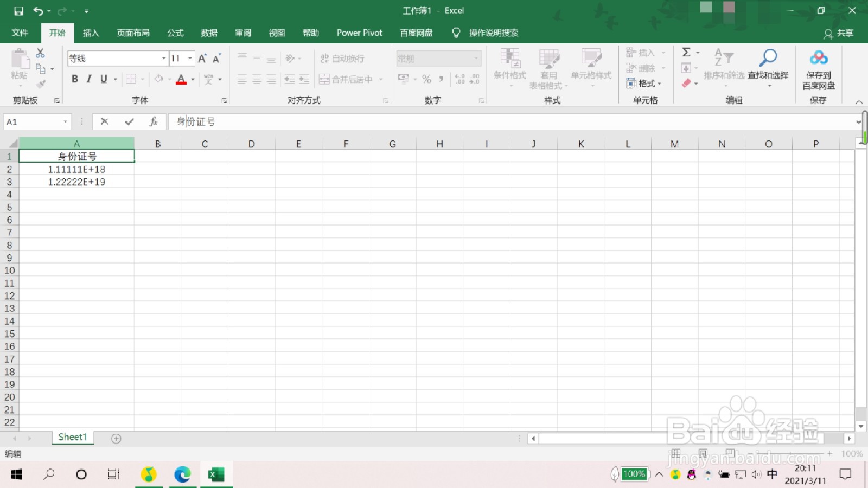Click the 共享 share button
The width and height of the screenshot is (868, 488).
point(839,34)
